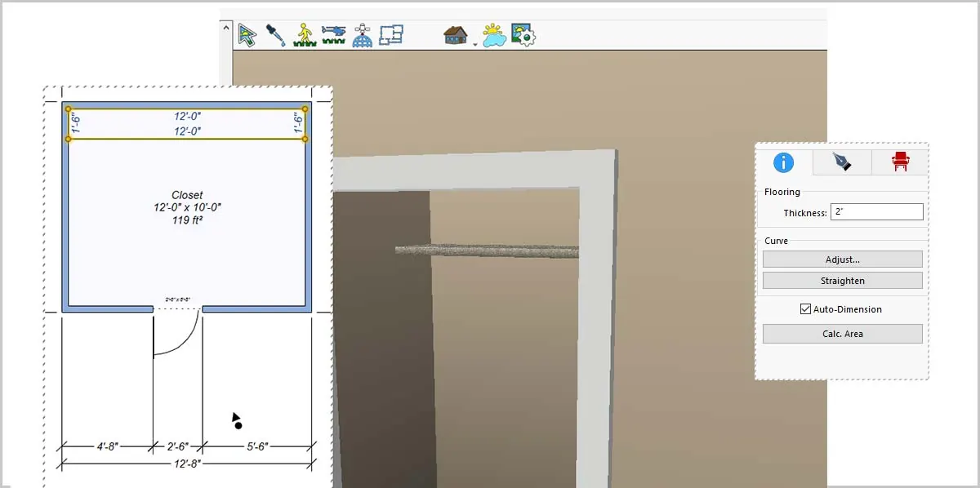Select the arrow selection tool in the toolbar
980x488 pixels.
coord(247,34)
